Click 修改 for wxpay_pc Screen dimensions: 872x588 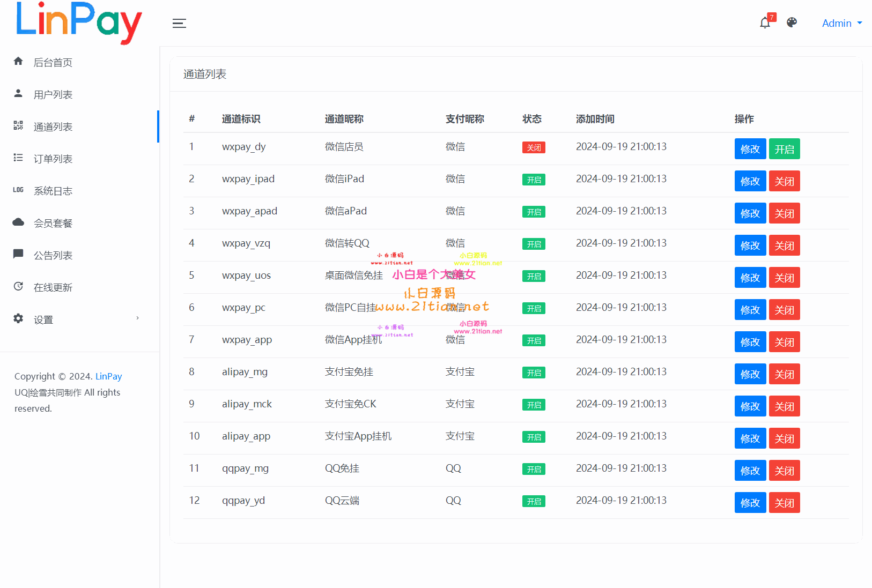[750, 310]
